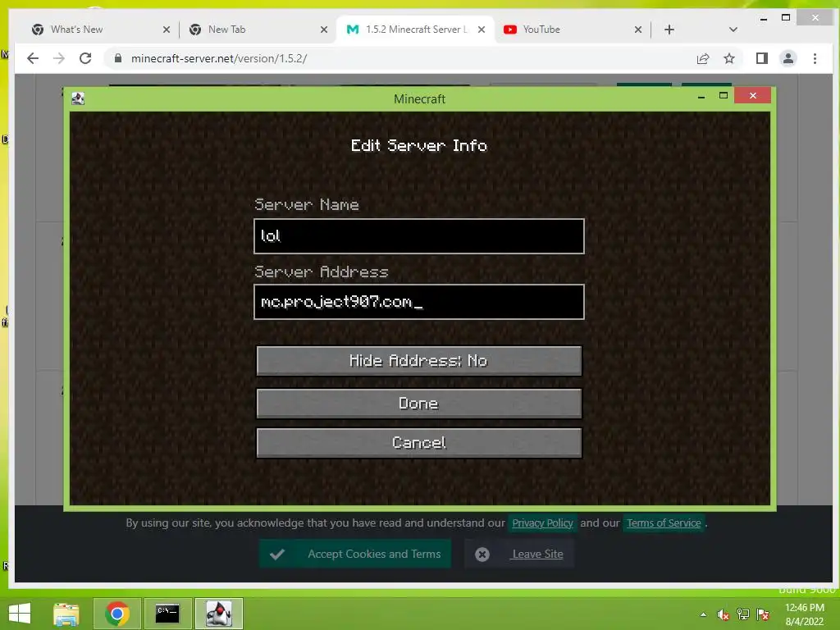Viewport: 840px width, 630px height.
Task: Open the Terms of Service link
Action: 664,523
